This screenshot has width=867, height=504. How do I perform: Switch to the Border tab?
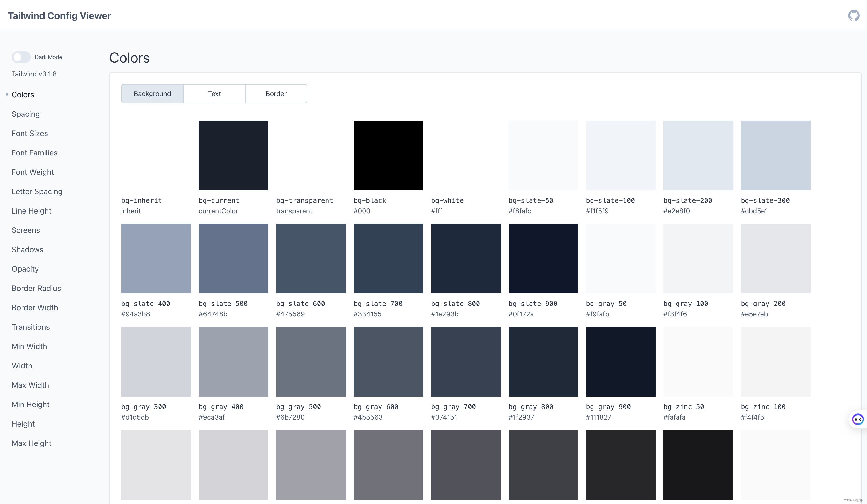pos(275,93)
